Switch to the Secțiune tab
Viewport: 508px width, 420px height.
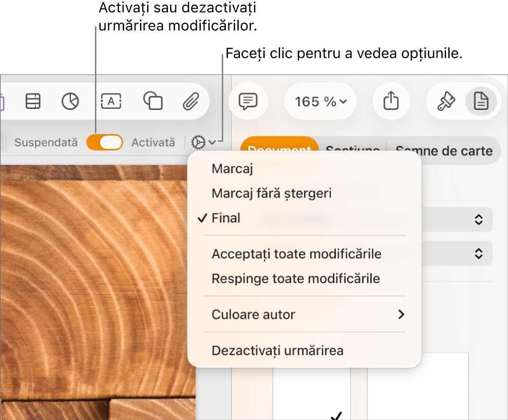(353, 150)
